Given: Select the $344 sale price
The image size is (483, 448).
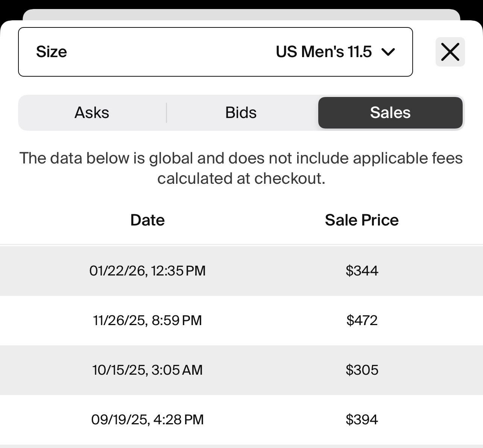Looking at the screenshot, I should 362,271.
